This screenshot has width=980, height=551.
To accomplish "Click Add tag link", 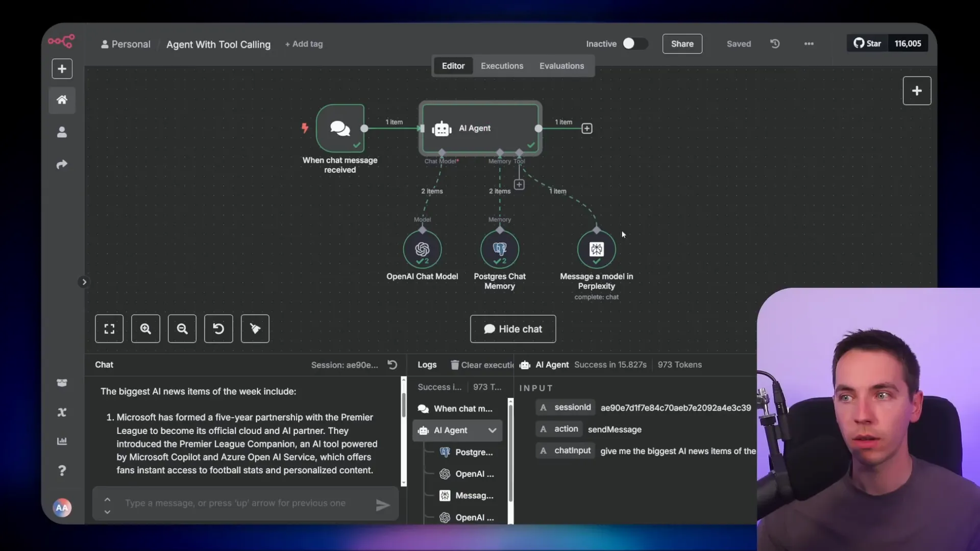I will (304, 44).
